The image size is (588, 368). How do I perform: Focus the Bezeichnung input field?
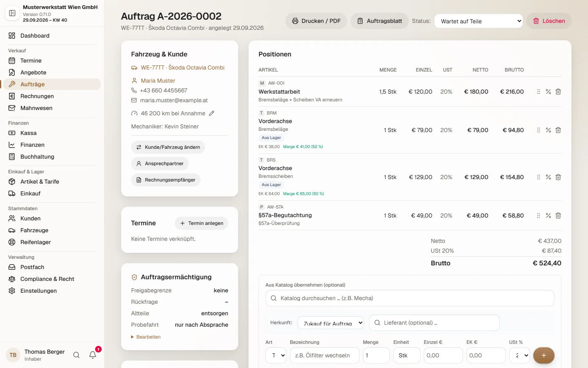[x=325, y=355]
